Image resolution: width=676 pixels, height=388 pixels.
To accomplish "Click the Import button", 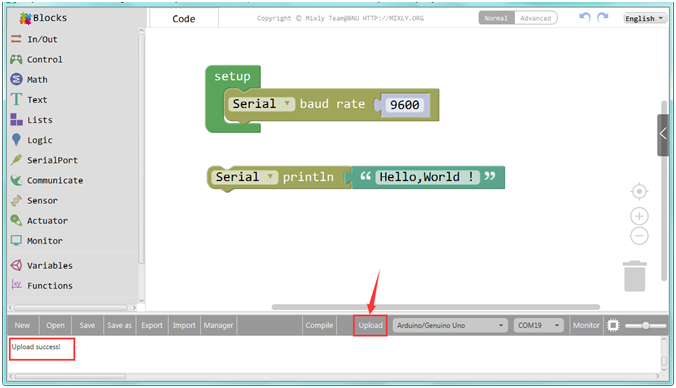I will pyautogui.click(x=184, y=325).
